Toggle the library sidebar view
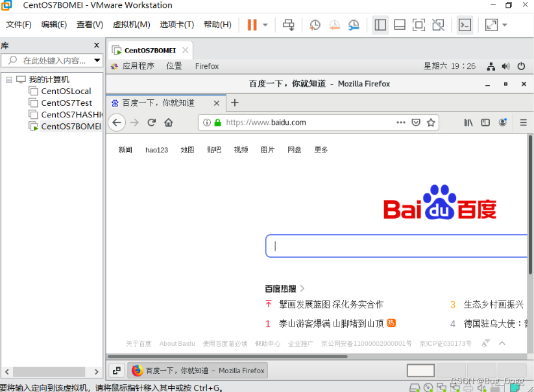The image size is (534, 392). (x=380, y=25)
